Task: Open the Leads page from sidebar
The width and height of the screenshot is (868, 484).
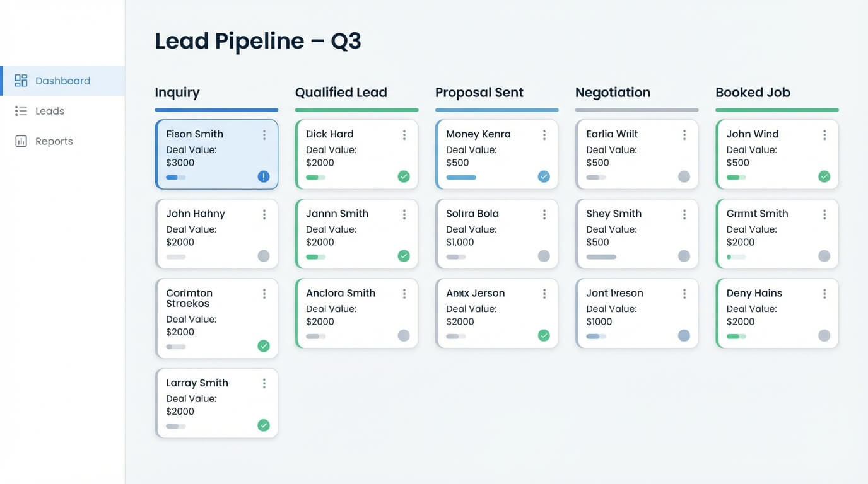Action: coord(50,111)
